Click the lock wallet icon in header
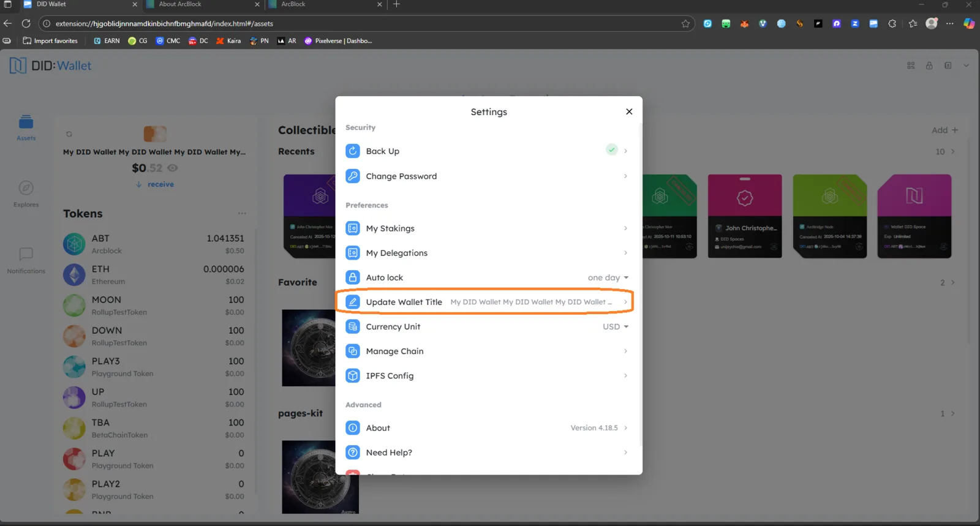The width and height of the screenshot is (980, 526). 929,66
